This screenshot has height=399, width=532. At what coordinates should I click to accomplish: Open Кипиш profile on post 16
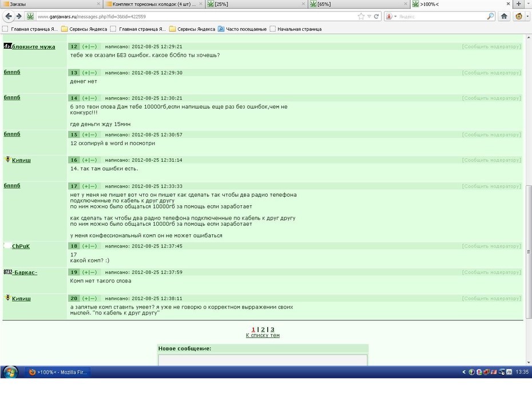point(21,160)
